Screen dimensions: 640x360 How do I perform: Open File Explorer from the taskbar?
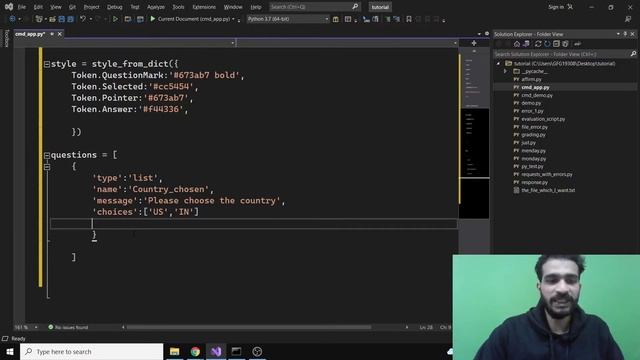tap(175, 351)
